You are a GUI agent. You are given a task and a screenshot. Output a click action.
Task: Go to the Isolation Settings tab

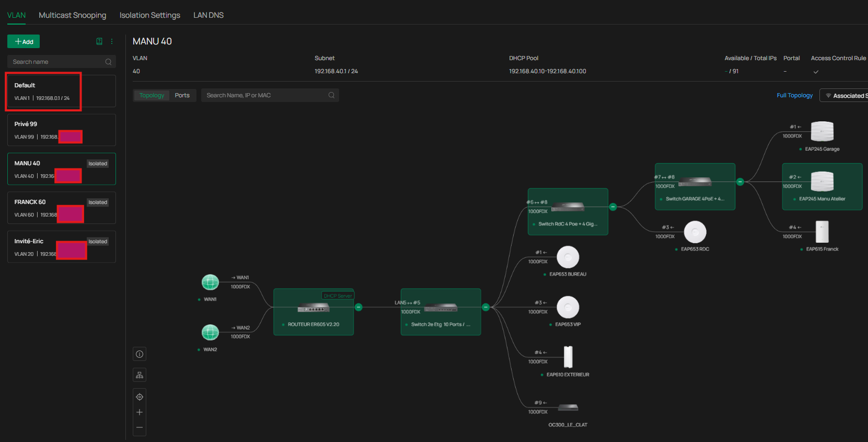click(x=149, y=15)
